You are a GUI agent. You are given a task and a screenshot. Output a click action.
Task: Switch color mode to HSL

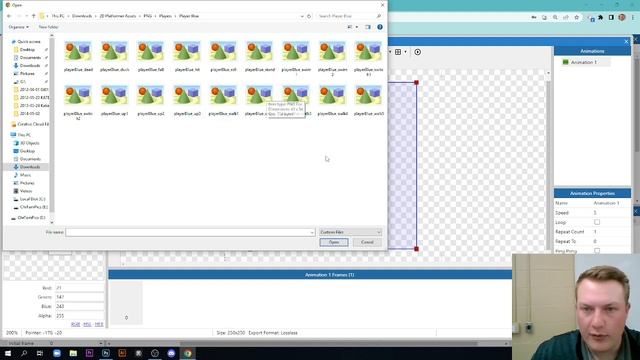click(87, 324)
